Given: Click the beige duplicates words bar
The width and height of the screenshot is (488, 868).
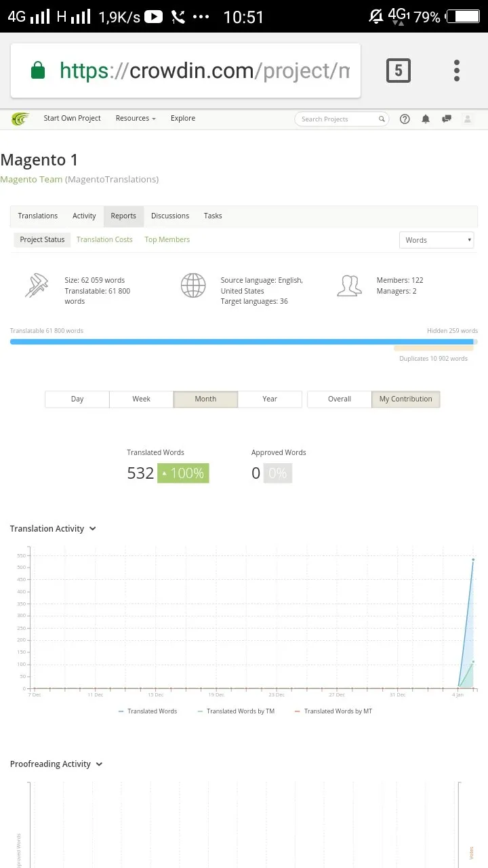Looking at the screenshot, I should coord(434,349).
